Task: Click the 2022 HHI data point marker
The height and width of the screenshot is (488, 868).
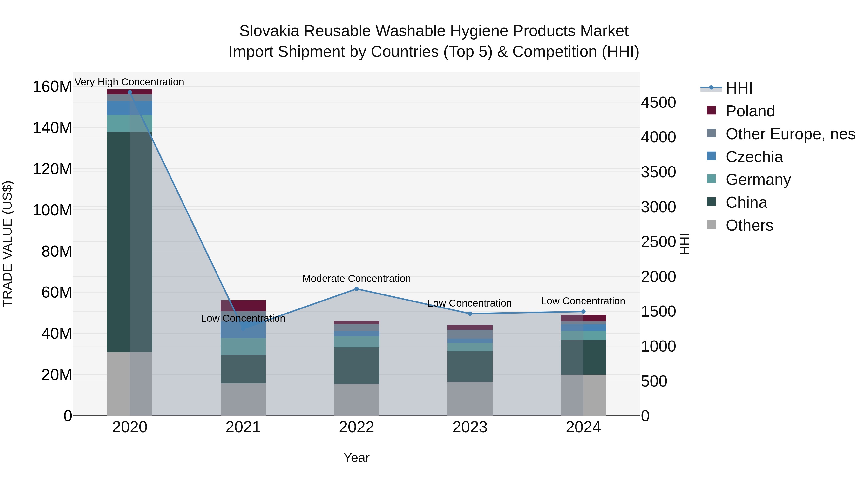Action: click(x=357, y=289)
